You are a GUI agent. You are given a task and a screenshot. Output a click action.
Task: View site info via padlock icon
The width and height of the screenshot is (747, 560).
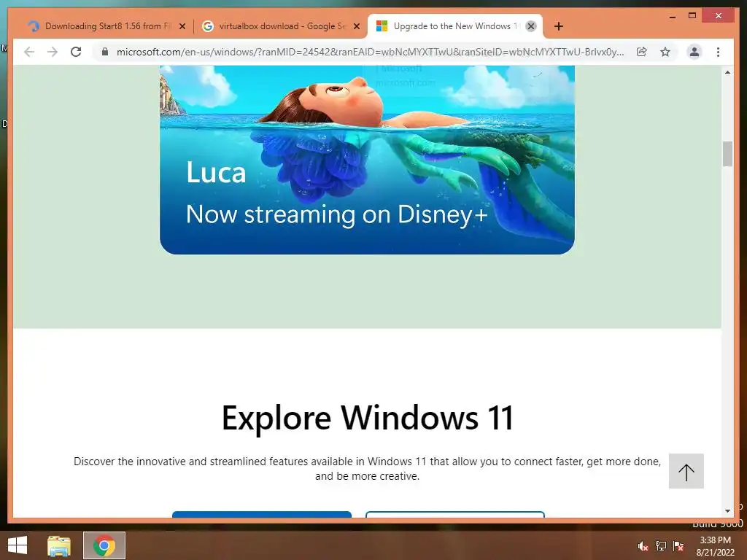pos(105,52)
